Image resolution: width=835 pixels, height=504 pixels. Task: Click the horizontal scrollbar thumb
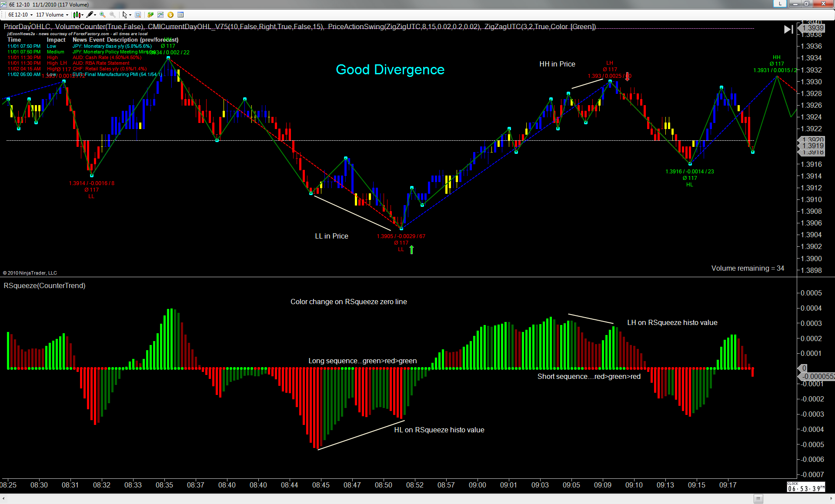click(x=758, y=498)
